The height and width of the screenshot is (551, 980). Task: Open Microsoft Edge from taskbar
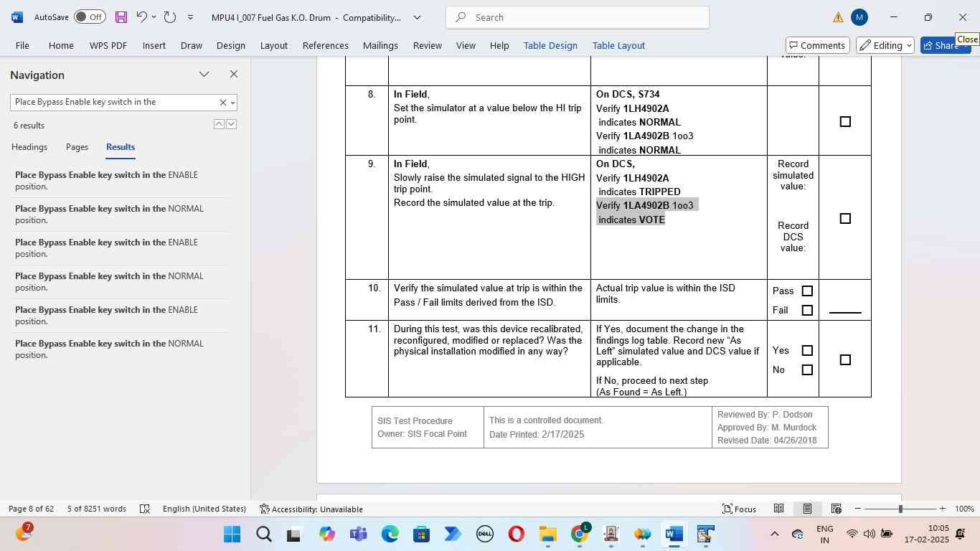coord(390,534)
